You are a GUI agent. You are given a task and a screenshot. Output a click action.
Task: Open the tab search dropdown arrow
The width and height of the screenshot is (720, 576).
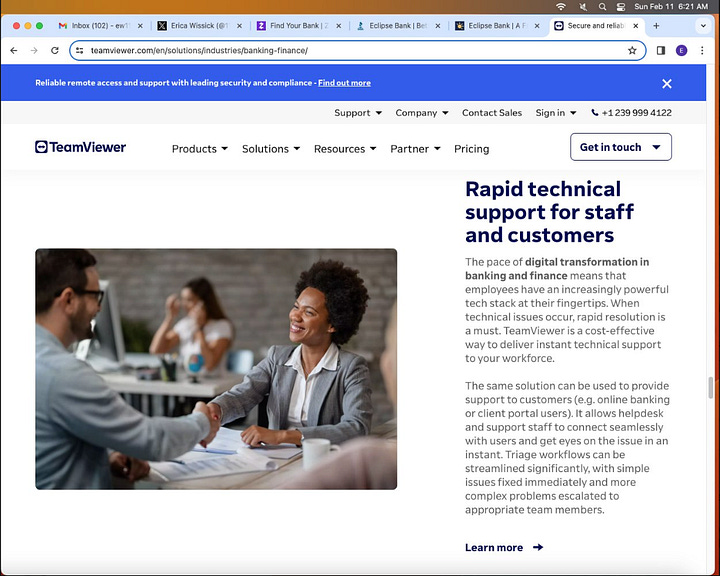(x=703, y=26)
